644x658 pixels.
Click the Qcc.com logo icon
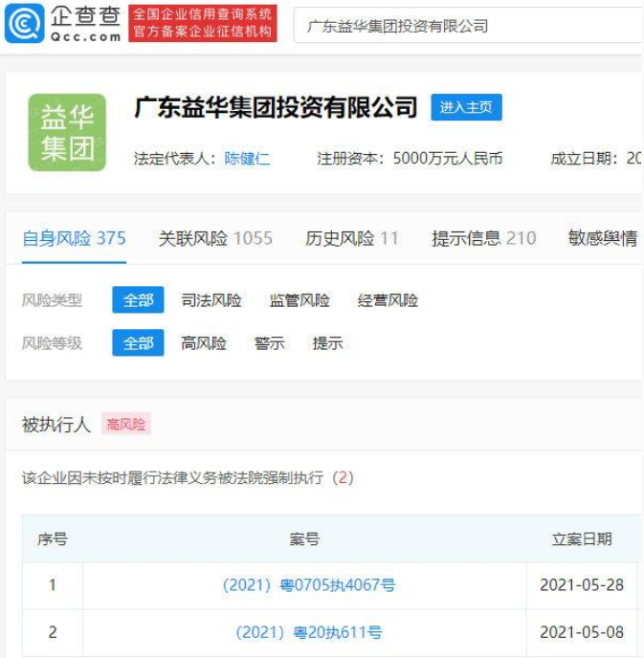[x=24, y=24]
